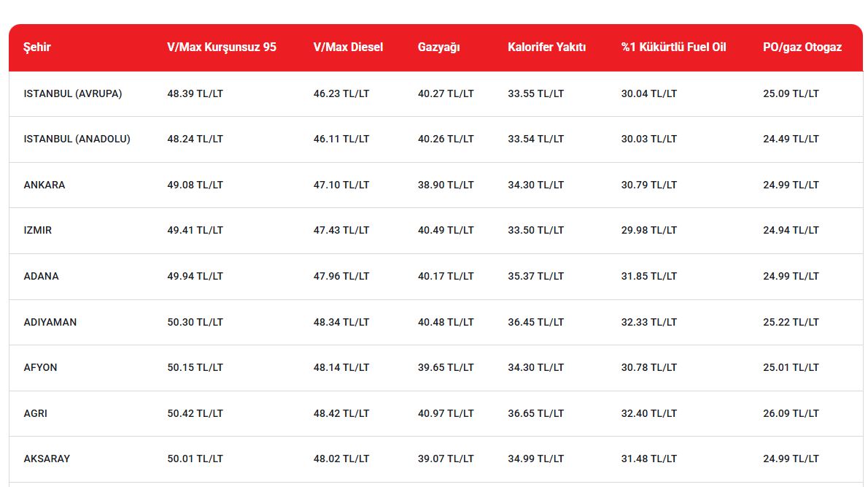Click the 25.09 TL/LT Otogaz price

click(791, 93)
